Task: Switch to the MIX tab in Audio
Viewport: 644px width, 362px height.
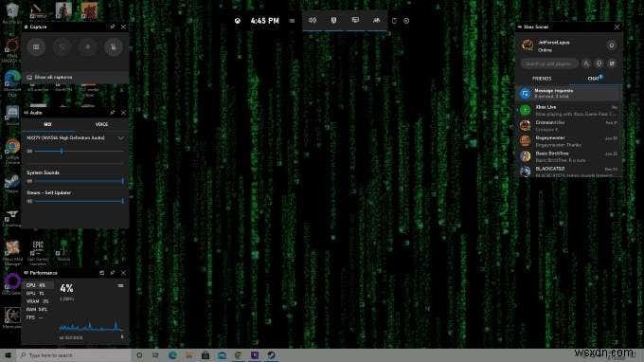Action: pos(47,124)
